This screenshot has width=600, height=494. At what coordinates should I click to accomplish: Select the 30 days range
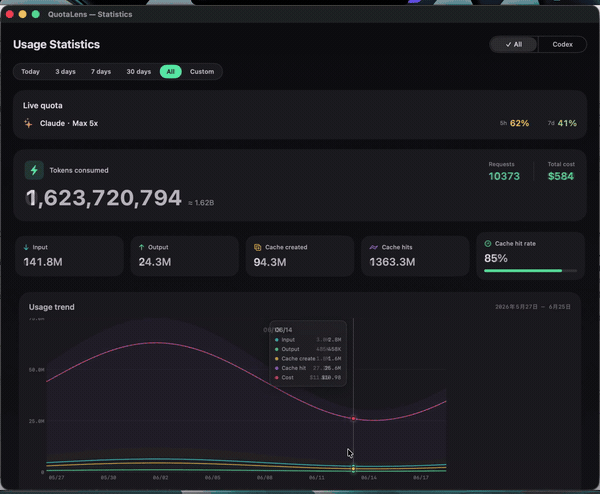(139, 72)
